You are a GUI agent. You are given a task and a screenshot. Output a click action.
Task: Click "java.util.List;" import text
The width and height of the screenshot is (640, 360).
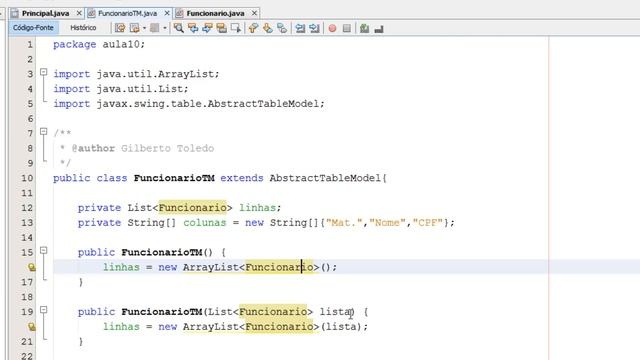(x=142, y=89)
